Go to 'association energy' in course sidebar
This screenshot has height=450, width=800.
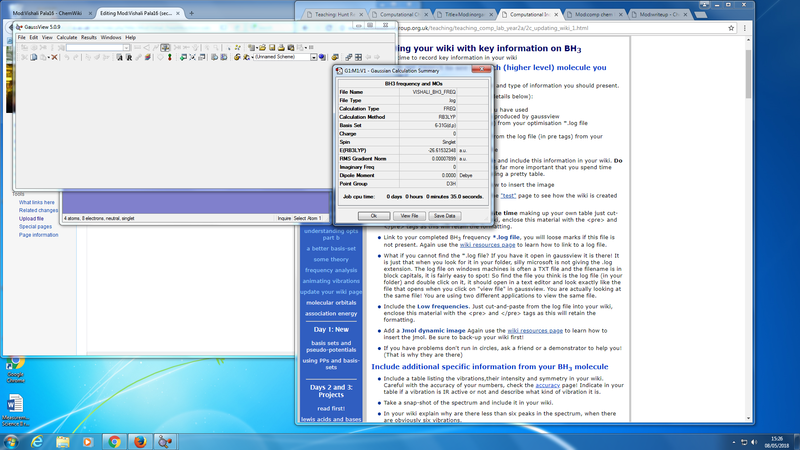click(x=331, y=314)
